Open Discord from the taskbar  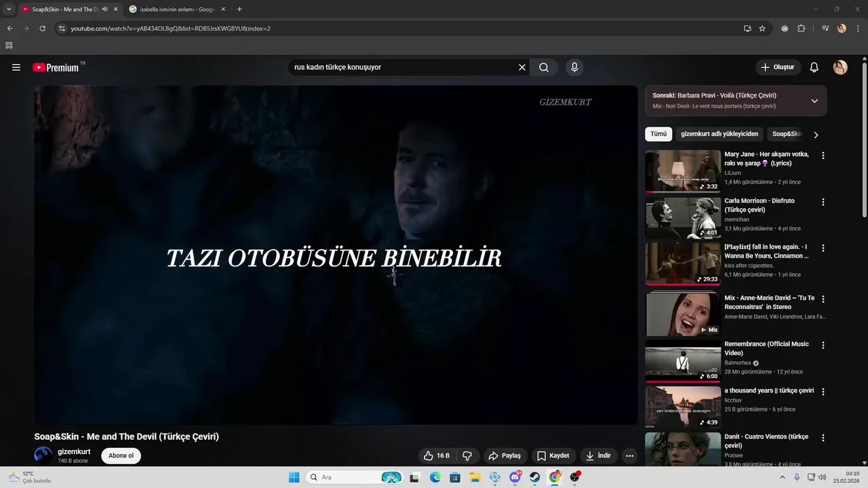515,478
